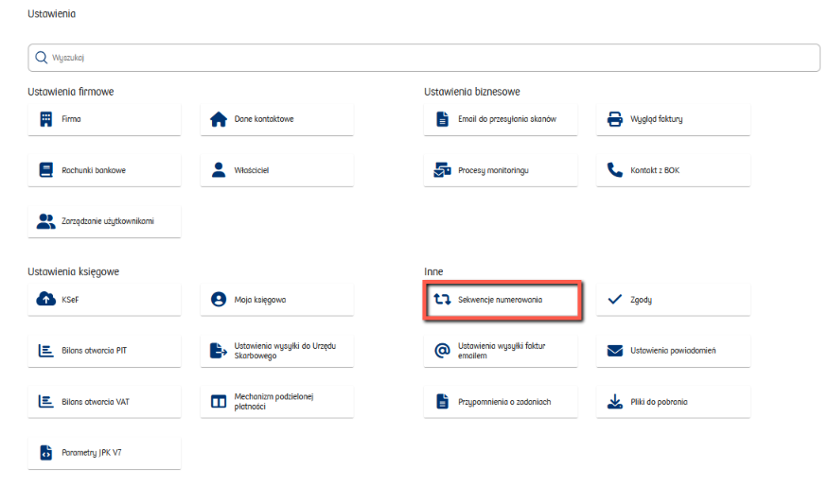Open Ustawienia wysyłki faktur emailem
Screen dimensions: 829x504
pos(501,350)
